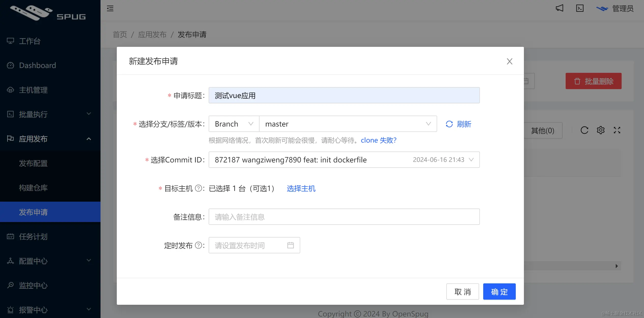Click the table refresh circular arrow icon
The image size is (644, 318).
584,130
